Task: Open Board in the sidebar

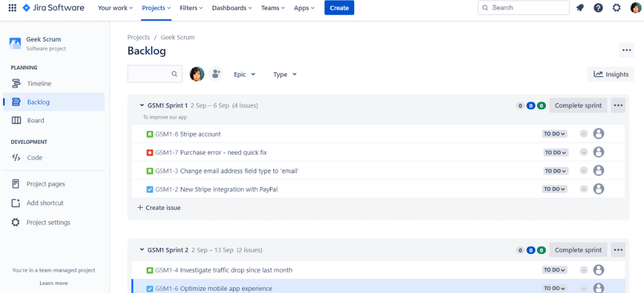Action: point(54,120)
